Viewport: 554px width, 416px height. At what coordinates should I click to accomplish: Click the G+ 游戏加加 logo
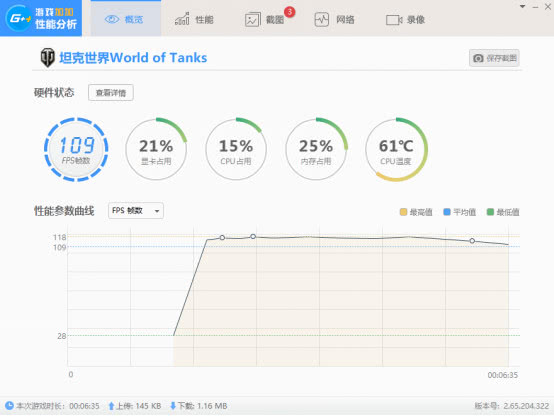(41, 18)
